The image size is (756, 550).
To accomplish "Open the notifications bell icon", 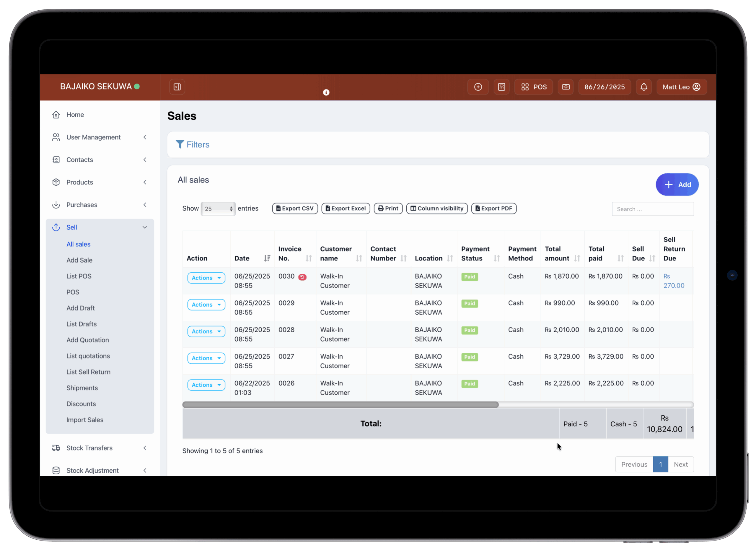I will coord(644,87).
